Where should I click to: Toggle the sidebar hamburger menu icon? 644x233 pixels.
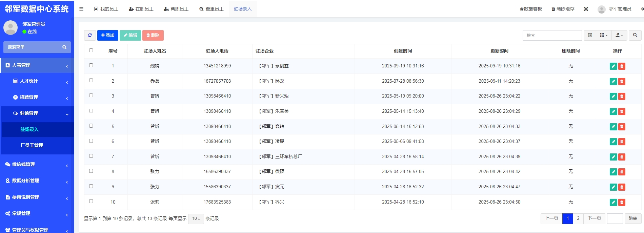click(81, 9)
